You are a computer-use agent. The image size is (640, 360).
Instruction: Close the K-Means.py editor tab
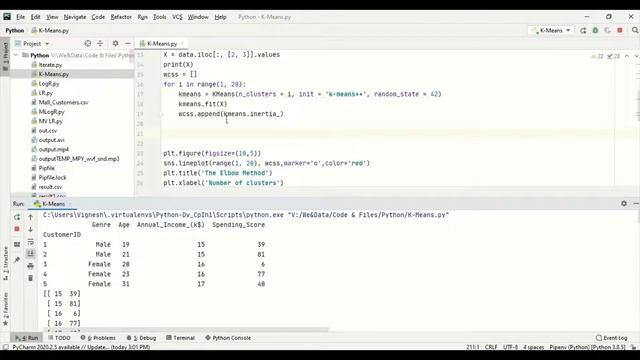click(x=182, y=43)
